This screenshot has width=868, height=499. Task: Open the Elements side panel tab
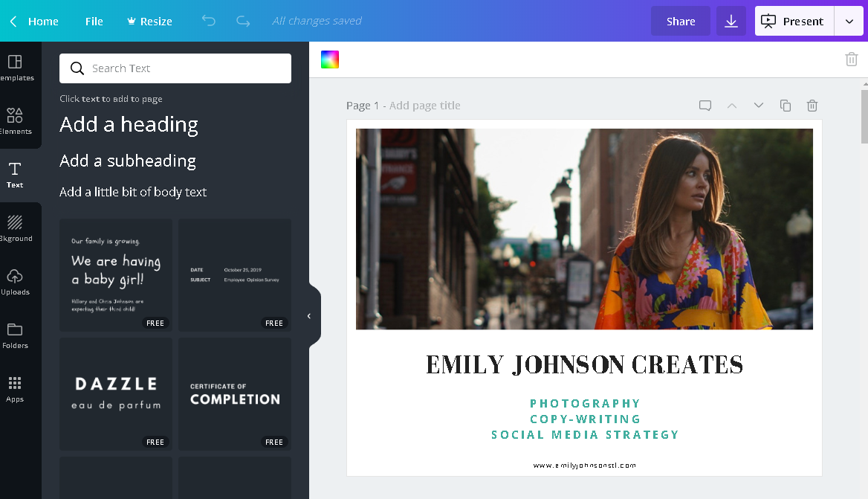pos(16,121)
